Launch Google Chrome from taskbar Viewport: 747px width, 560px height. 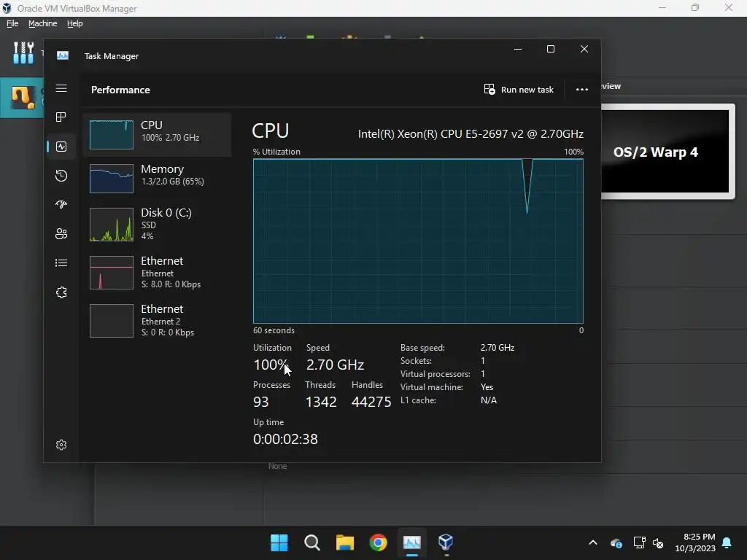coord(379,542)
